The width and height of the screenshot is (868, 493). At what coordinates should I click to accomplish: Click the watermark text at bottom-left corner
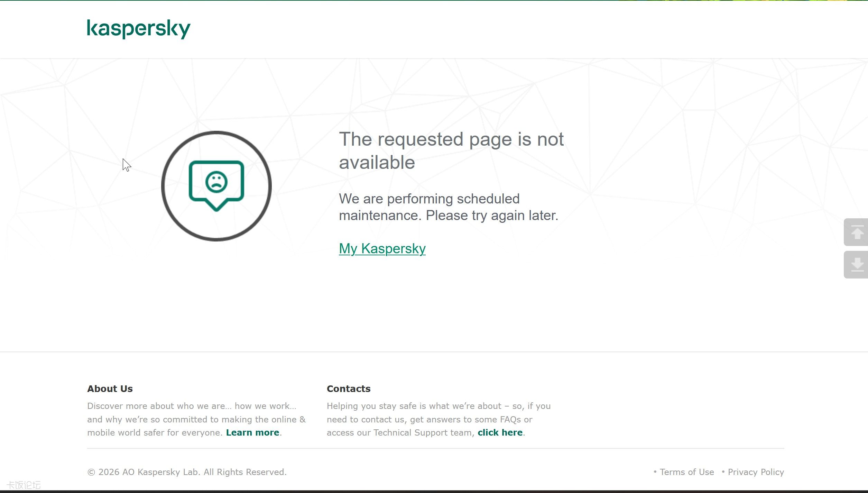point(24,485)
